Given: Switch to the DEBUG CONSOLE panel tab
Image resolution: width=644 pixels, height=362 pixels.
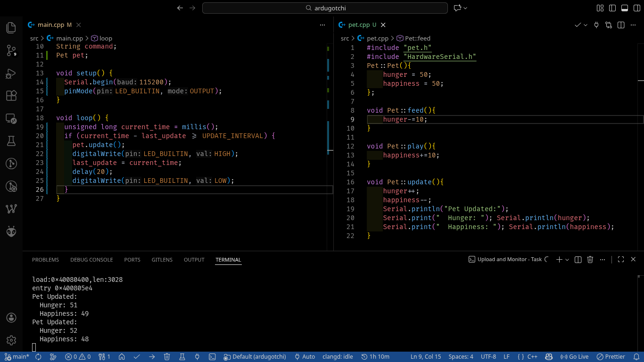Looking at the screenshot, I should pyautogui.click(x=91, y=260).
